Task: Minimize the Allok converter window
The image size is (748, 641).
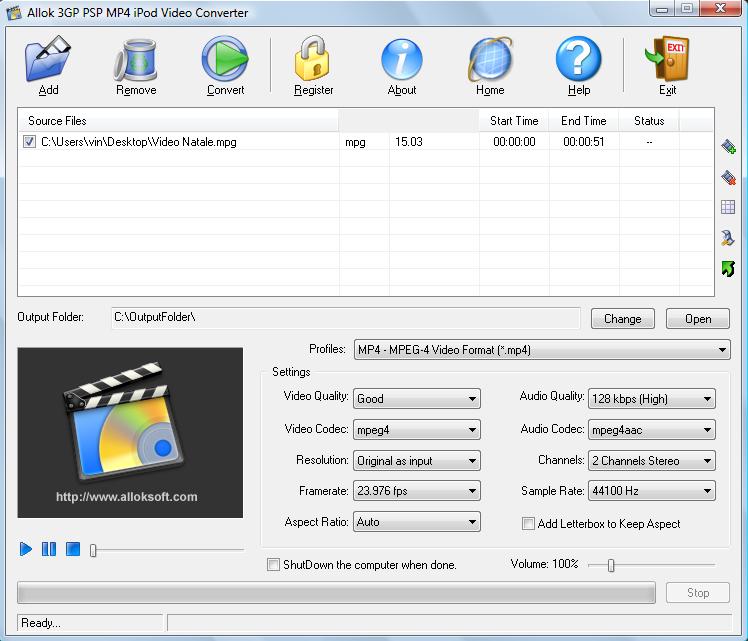Action: pos(662,9)
